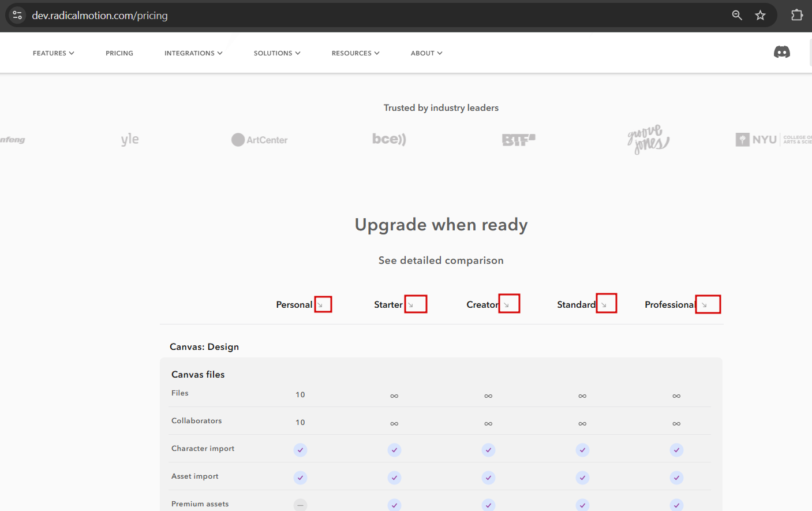Click the Character import checkmark under Creator
812x511 pixels.
pos(488,450)
